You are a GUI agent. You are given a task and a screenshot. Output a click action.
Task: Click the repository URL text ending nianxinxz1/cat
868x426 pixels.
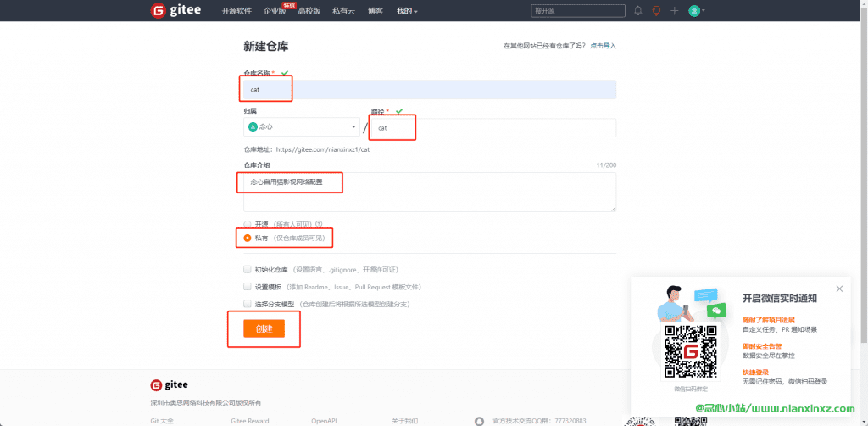coord(322,149)
